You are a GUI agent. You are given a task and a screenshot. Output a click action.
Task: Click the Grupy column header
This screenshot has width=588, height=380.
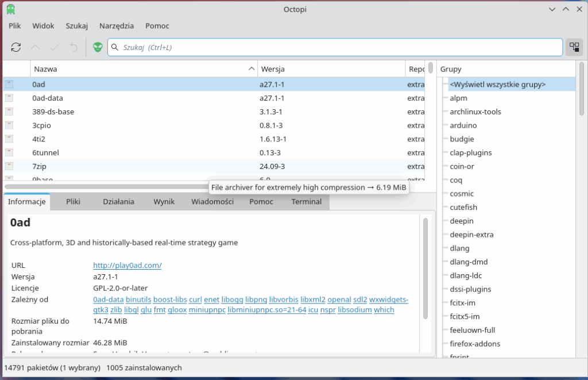click(x=506, y=69)
